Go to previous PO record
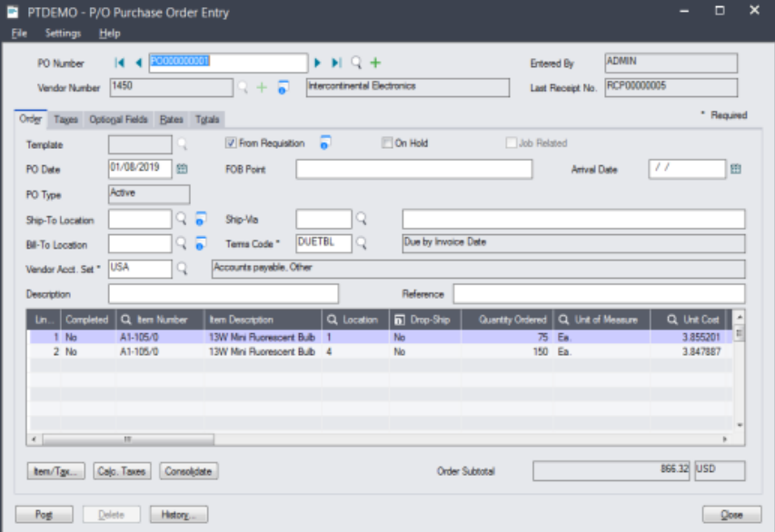 click(x=138, y=63)
